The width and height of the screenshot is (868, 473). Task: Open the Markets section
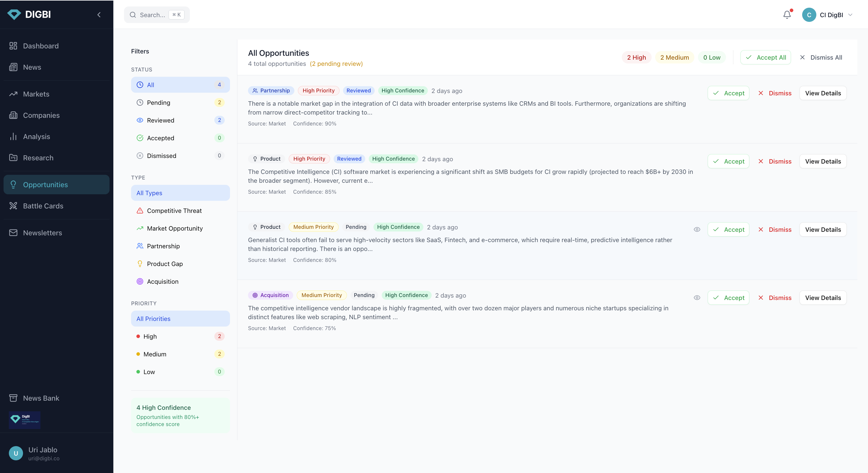tap(36, 94)
